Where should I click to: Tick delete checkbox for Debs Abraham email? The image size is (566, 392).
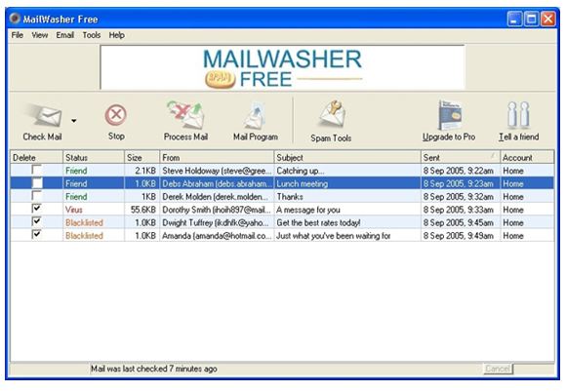click(x=36, y=183)
